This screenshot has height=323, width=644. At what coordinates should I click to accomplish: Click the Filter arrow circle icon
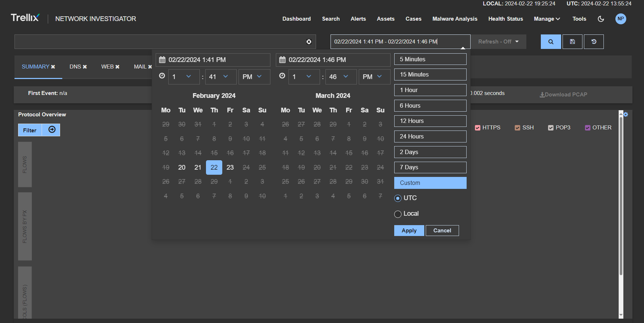pos(52,130)
